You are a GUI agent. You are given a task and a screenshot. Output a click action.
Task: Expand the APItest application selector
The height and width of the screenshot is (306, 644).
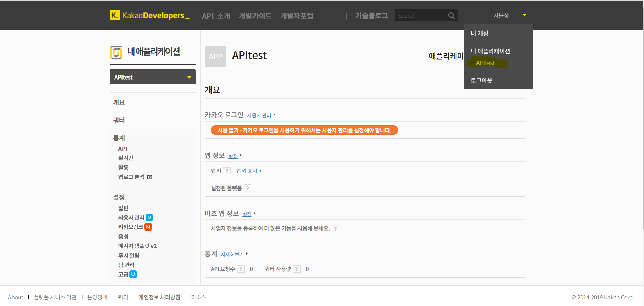(x=153, y=77)
